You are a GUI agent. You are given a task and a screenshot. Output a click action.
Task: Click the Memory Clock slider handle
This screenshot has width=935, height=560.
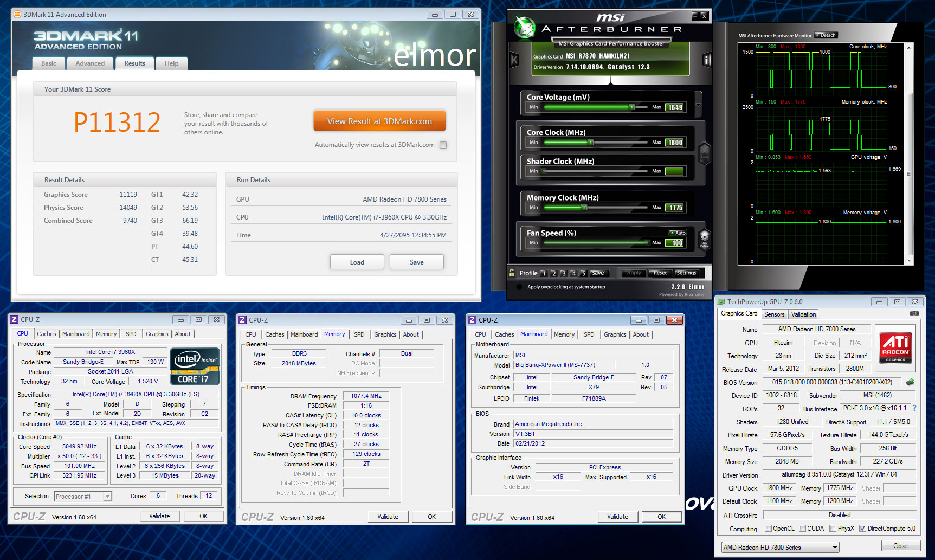[x=584, y=207]
